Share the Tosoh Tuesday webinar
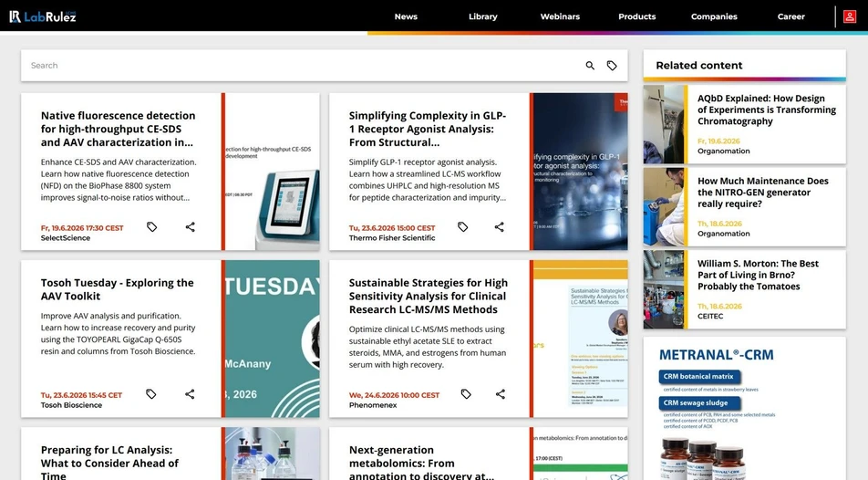Screen dimensions: 868x480 click(190, 394)
